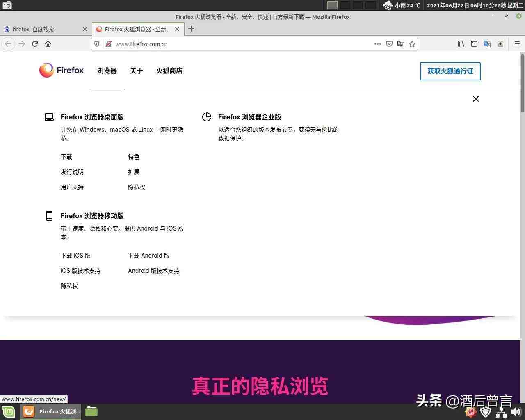Click translate icon inside address bar
Image resolution: width=525 pixels, height=420 pixels.
pos(401,44)
